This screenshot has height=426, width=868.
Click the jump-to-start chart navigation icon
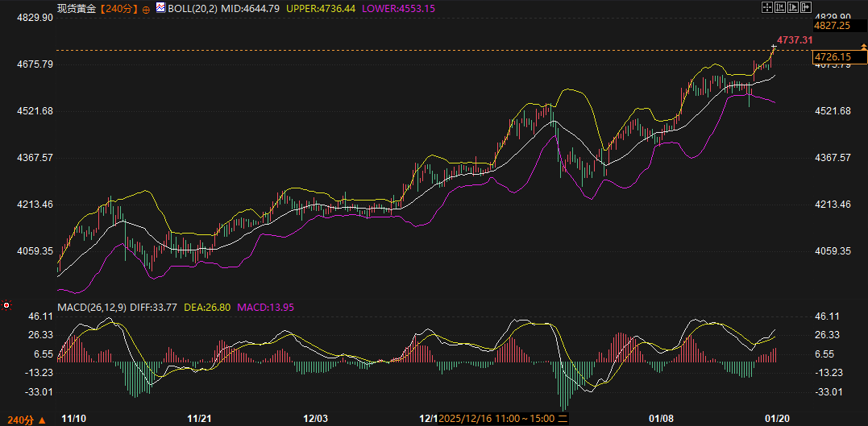coord(779,7)
